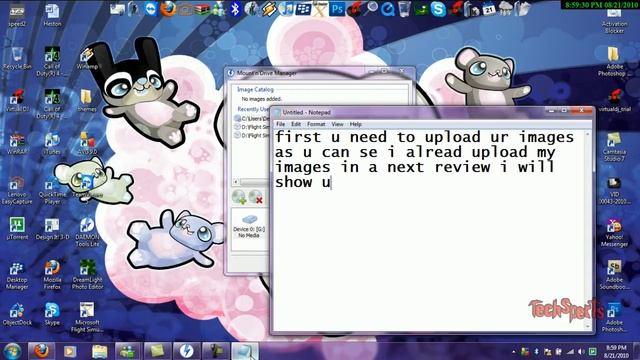Open the Lenovo EasyCapture desktop icon
The image size is (640, 360).
tap(17, 190)
